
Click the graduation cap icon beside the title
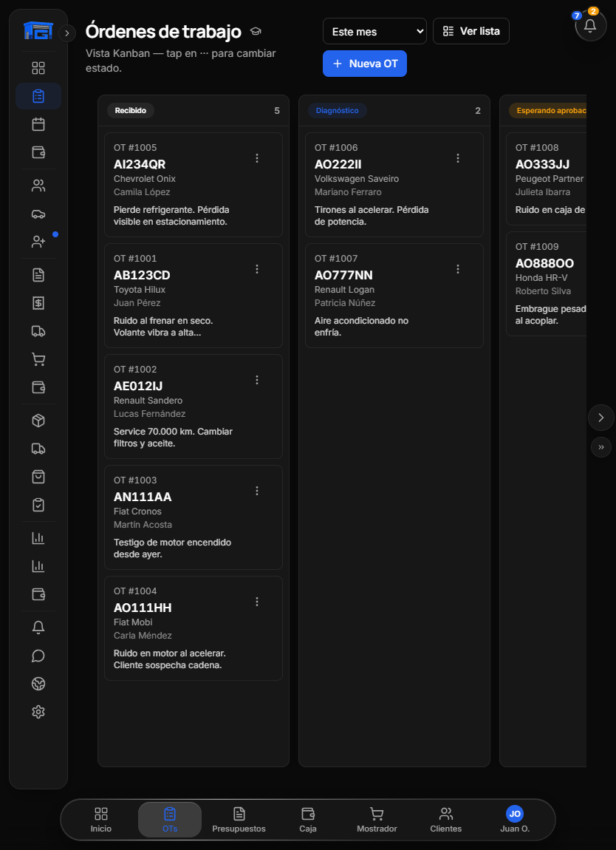256,32
